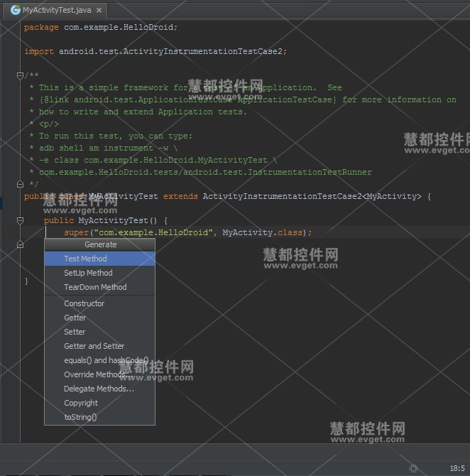Click 'extends' keyword in class declaration
Screen dimensions: 470x476
point(180,196)
